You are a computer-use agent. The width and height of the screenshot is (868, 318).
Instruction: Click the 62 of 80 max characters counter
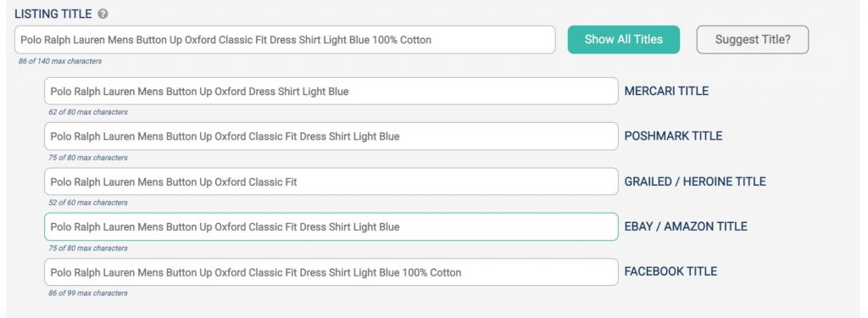click(88, 112)
